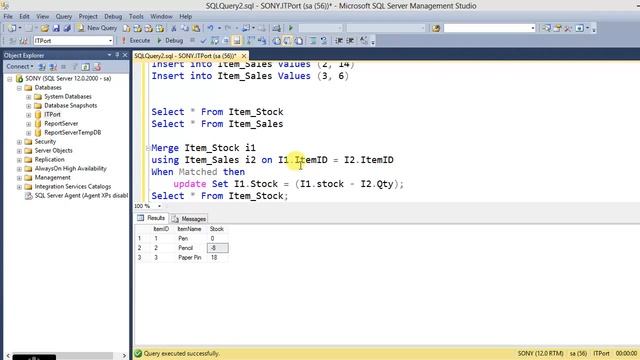The height and width of the screenshot is (360, 640).
Task: Open the Tools menu
Action: click(136, 16)
